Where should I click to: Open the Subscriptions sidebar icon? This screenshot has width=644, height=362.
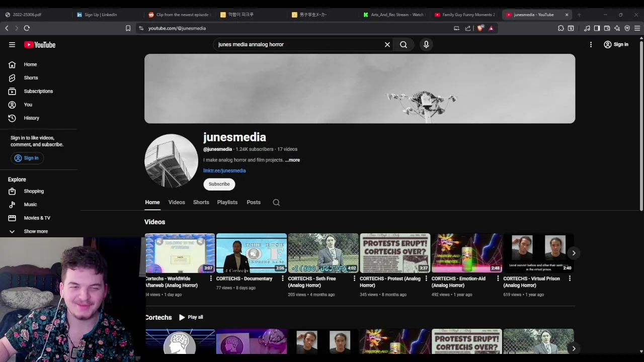(12, 92)
